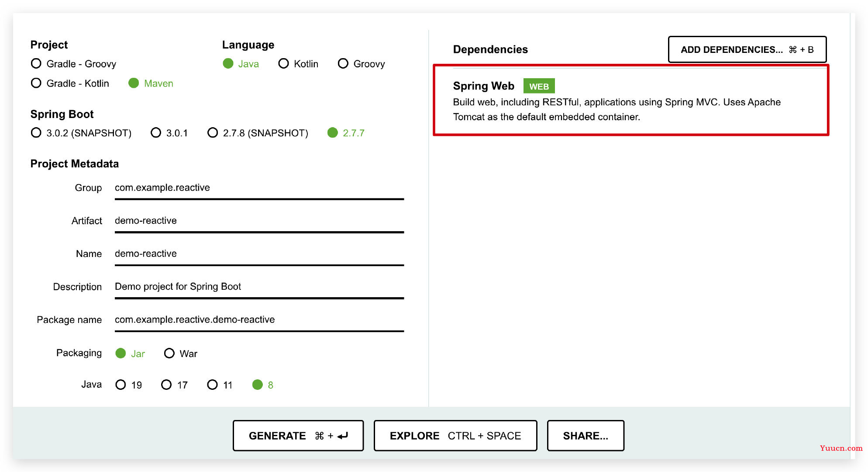The height and width of the screenshot is (472, 868).
Task: Click the green WEB tag badge
Action: [539, 86]
